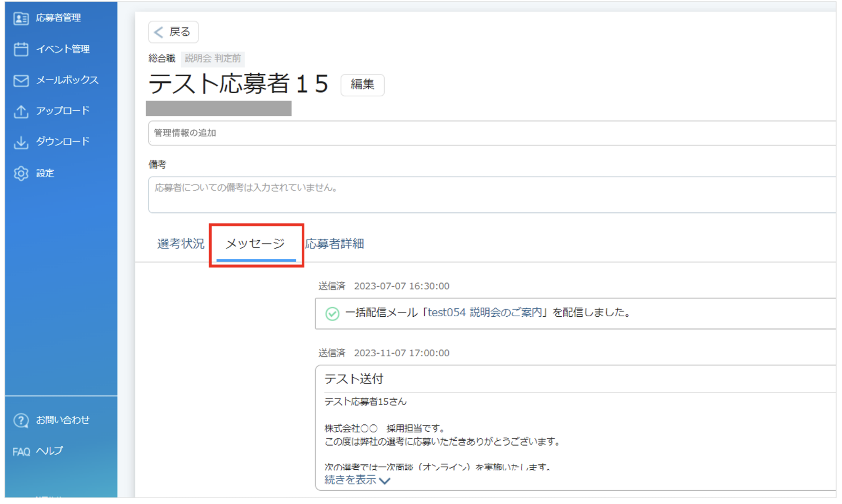
Task: Click the green checkmark delivery status icon
Action: pos(332,314)
